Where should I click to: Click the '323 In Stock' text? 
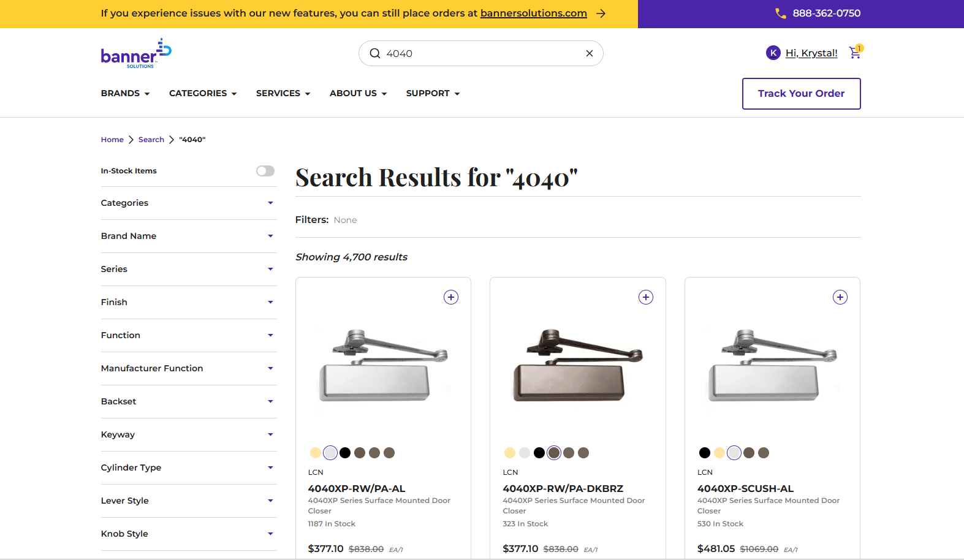[x=526, y=524]
